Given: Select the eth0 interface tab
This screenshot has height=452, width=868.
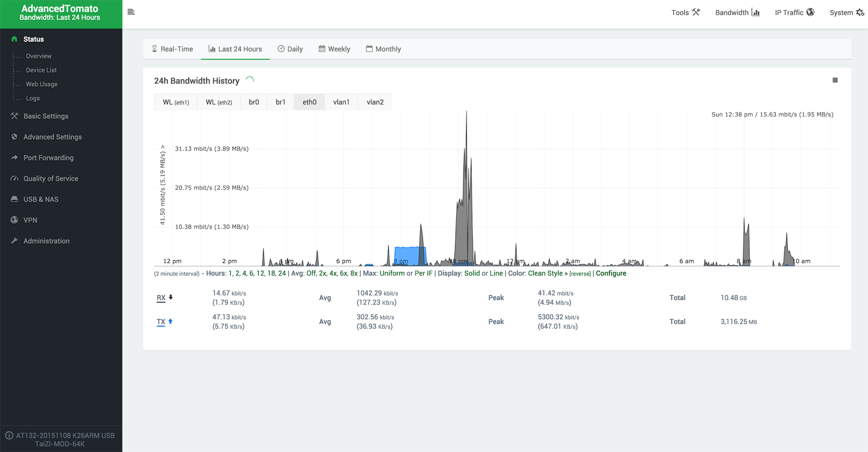Looking at the screenshot, I should tap(309, 102).
